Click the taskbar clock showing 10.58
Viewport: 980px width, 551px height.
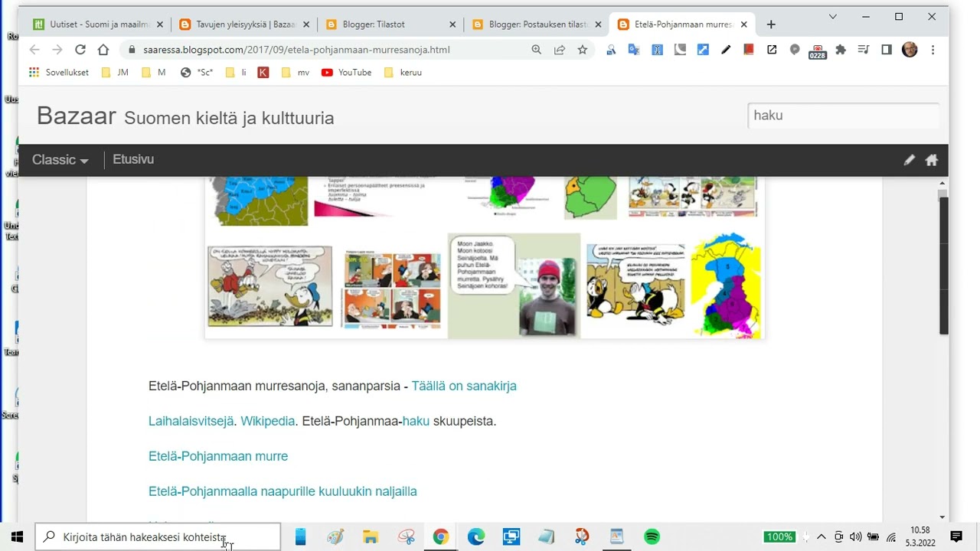point(920,536)
